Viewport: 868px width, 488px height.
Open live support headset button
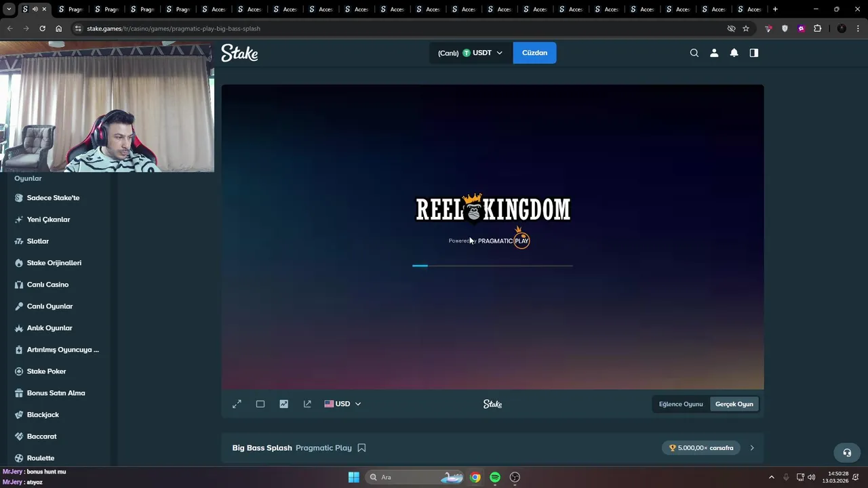coord(847,453)
